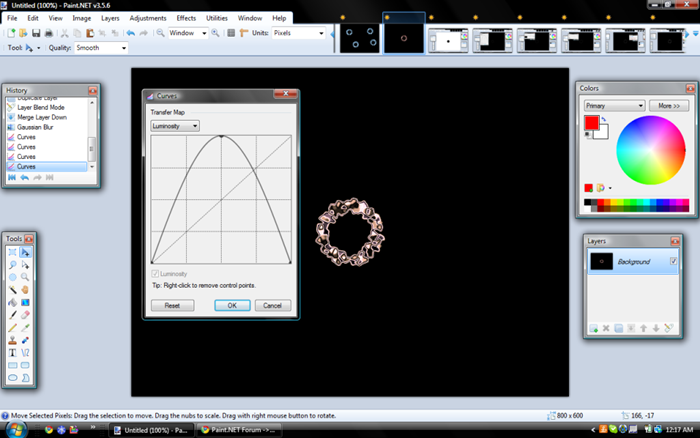Click the primary red color swatch

(x=592, y=122)
